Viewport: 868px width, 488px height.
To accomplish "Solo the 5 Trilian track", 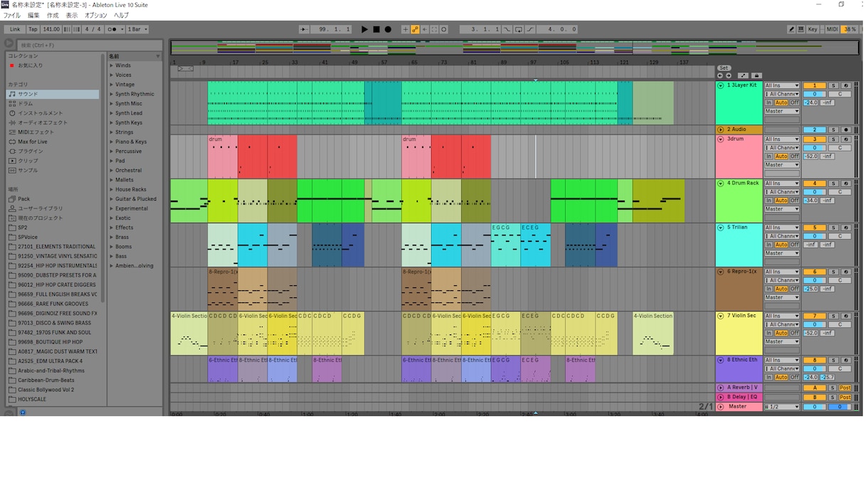I will pyautogui.click(x=834, y=228).
